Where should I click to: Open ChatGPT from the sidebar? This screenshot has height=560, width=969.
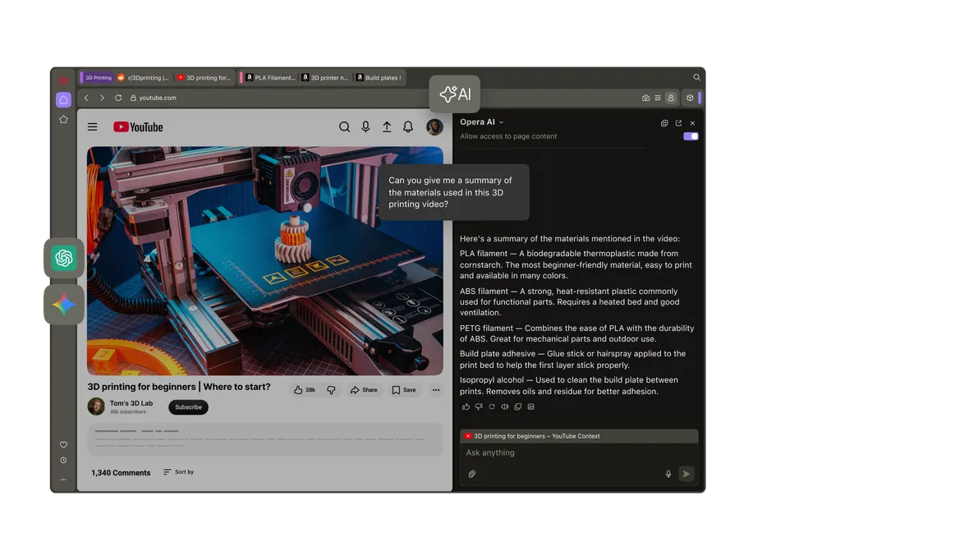(x=64, y=258)
